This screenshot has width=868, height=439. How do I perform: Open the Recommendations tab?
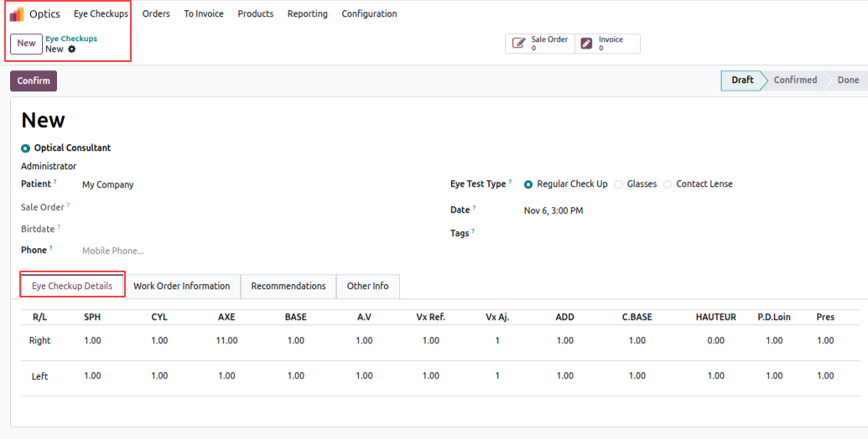(288, 287)
